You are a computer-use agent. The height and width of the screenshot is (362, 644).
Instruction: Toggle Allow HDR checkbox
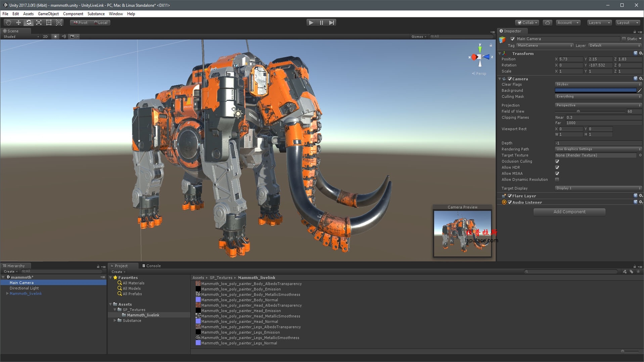click(557, 168)
